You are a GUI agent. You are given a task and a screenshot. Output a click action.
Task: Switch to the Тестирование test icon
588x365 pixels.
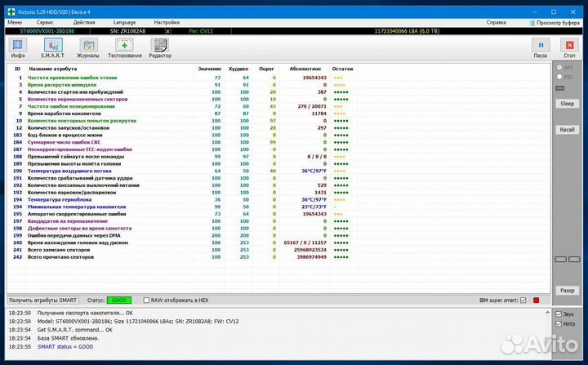(x=123, y=46)
